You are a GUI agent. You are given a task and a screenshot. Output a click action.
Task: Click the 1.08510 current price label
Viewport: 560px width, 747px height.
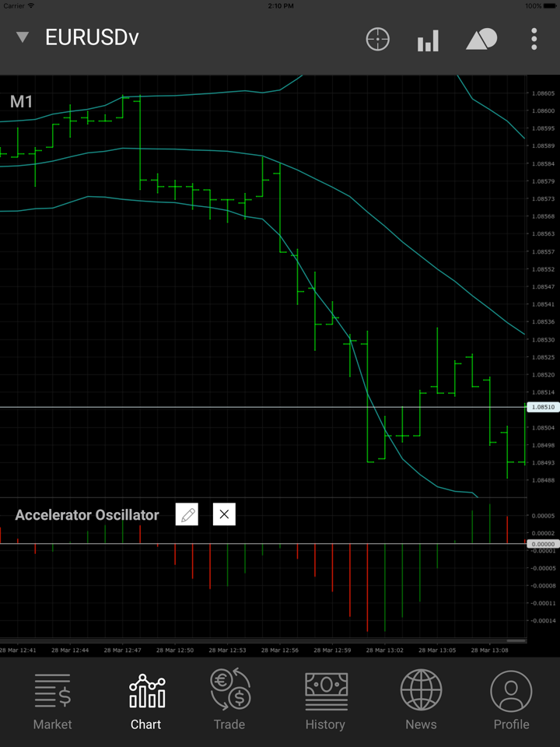click(x=542, y=407)
